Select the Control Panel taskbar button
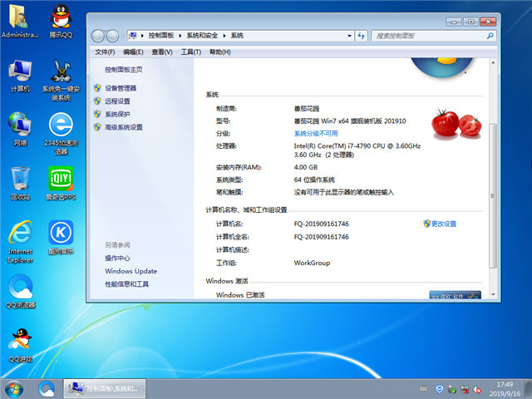The image size is (532, 399). point(105,389)
